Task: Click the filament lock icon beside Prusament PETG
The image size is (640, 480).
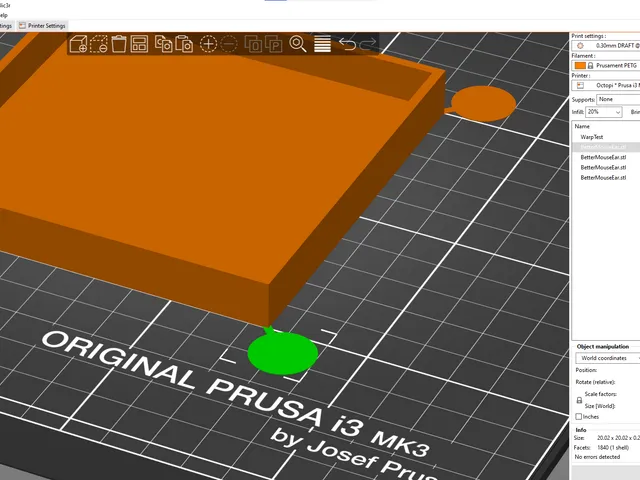Action: click(590, 65)
